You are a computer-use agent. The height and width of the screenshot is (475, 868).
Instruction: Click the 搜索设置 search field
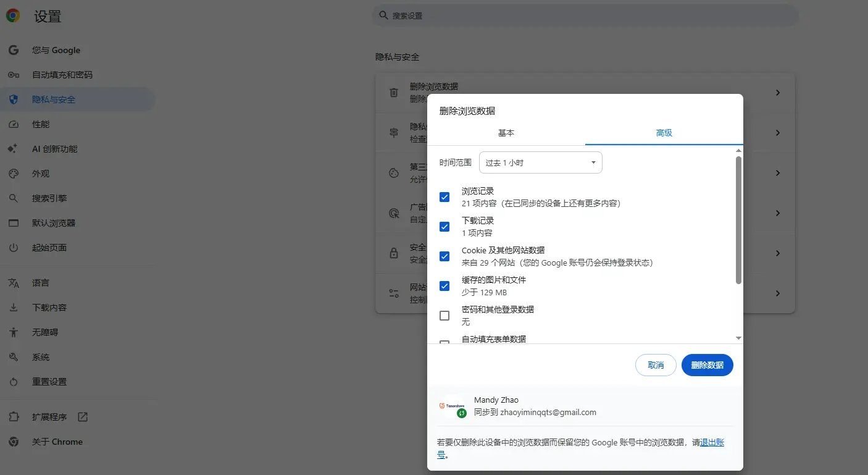[x=585, y=15]
